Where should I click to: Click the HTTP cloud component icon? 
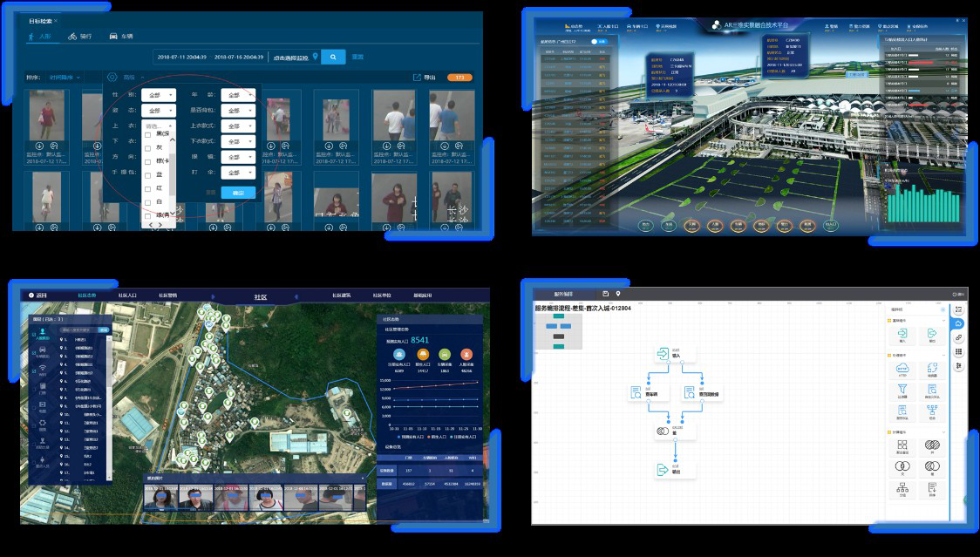tap(902, 369)
